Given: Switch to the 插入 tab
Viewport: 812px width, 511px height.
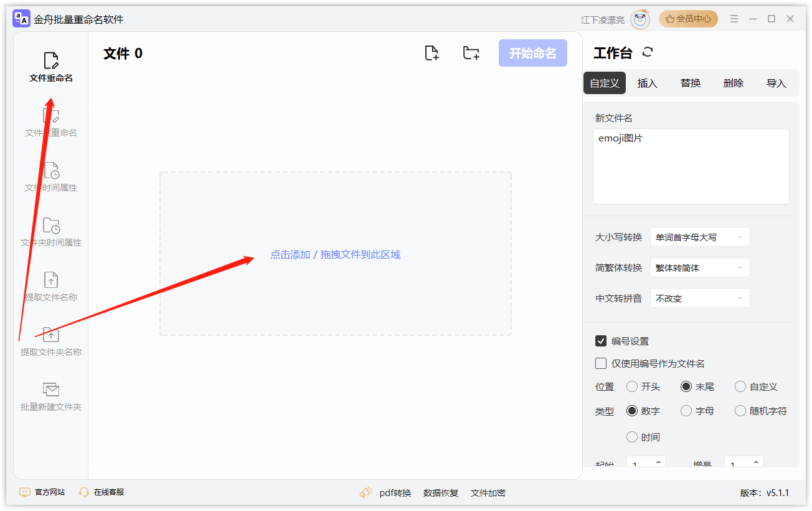Looking at the screenshot, I should [648, 83].
